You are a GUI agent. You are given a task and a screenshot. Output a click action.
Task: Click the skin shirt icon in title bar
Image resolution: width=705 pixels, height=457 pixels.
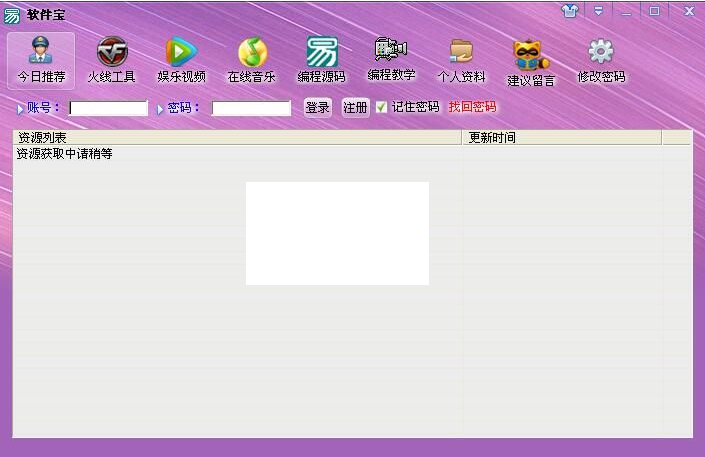tap(570, 11)
